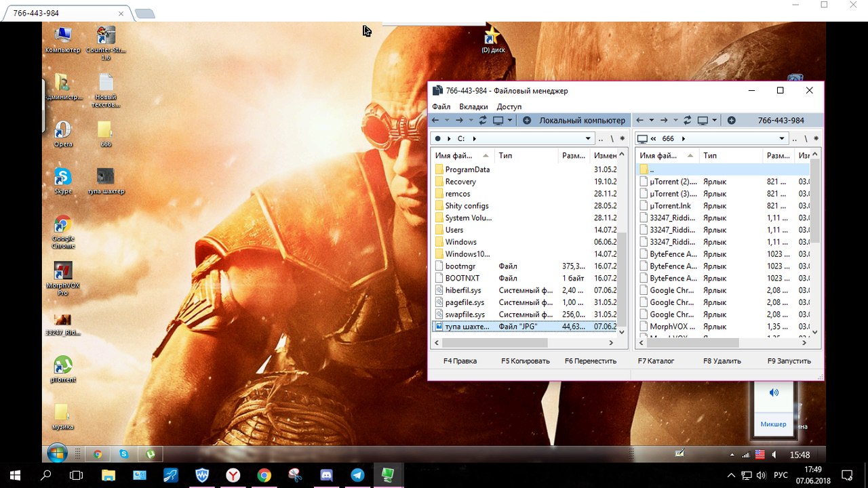Select the Users folder in local panel

click(x=454, y=230)
